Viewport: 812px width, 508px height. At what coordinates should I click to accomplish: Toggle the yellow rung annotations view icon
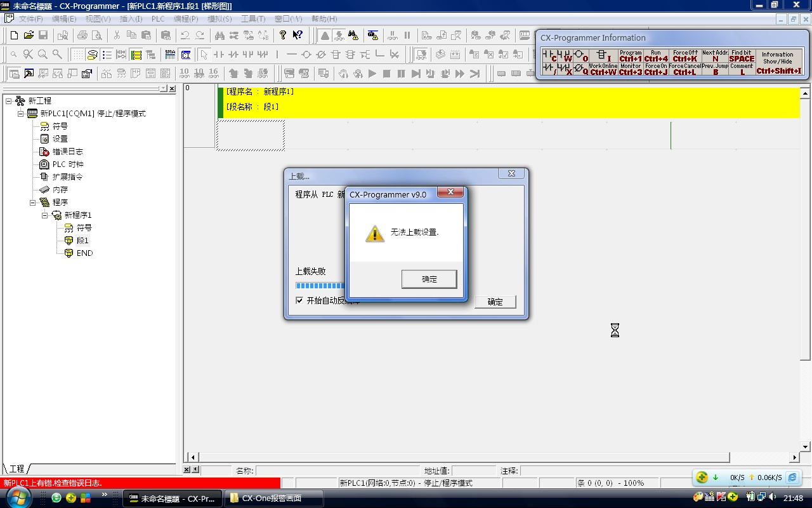pyautogui.click(x=136, y=55)
